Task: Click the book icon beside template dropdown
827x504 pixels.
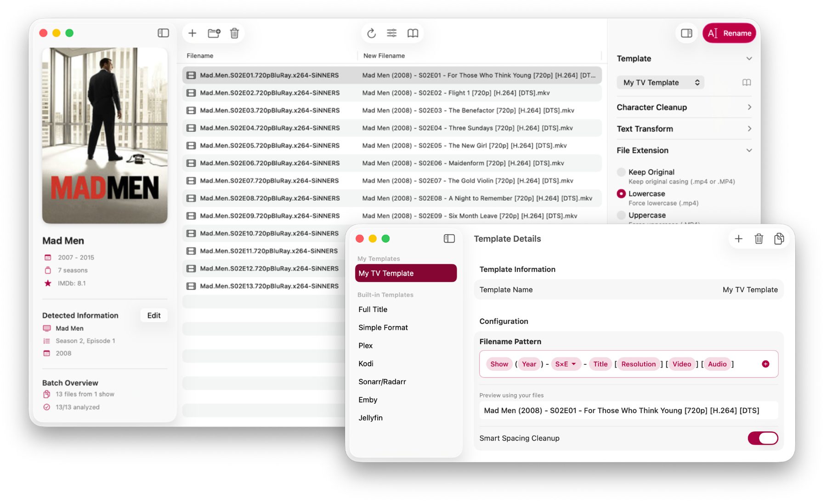Action: [x=747, y=83]
